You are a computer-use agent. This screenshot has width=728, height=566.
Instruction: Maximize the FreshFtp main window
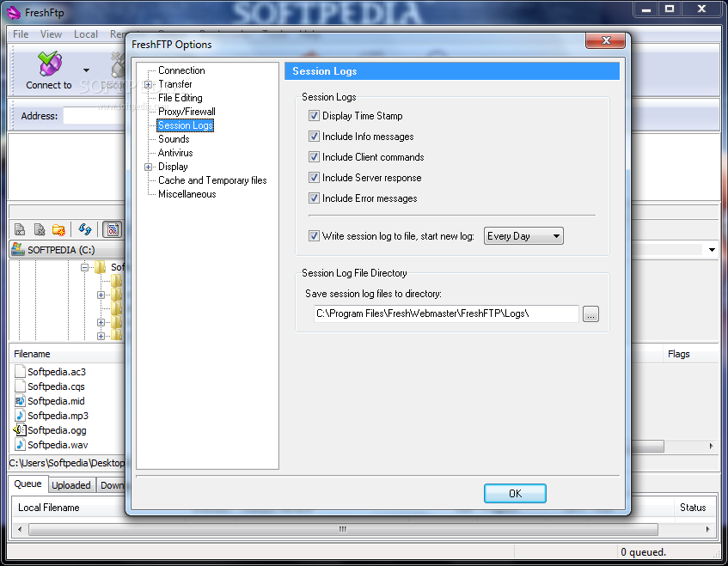coord(669,9)
